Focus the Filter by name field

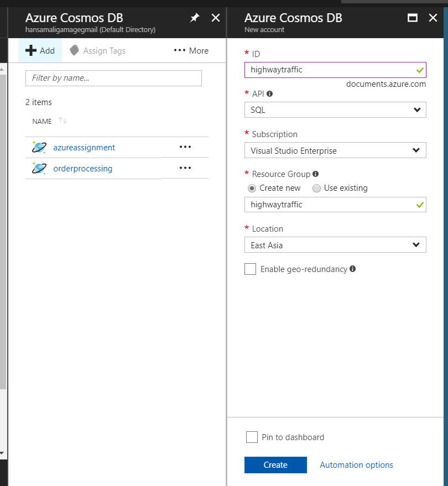point(113,78)
